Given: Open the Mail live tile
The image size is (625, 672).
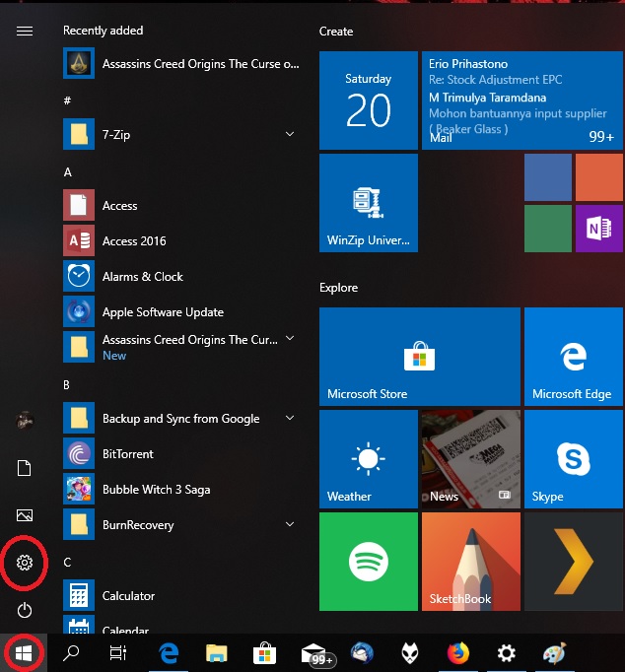Looking at the screenshot, I should click(522, 101).
